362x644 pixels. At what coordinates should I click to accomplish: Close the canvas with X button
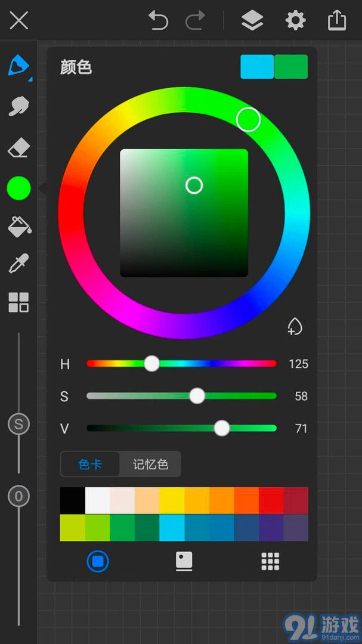click(19, 21)
